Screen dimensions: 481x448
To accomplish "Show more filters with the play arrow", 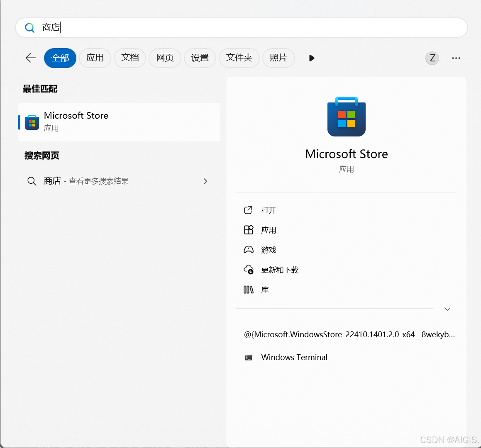I will pos(312,58).
